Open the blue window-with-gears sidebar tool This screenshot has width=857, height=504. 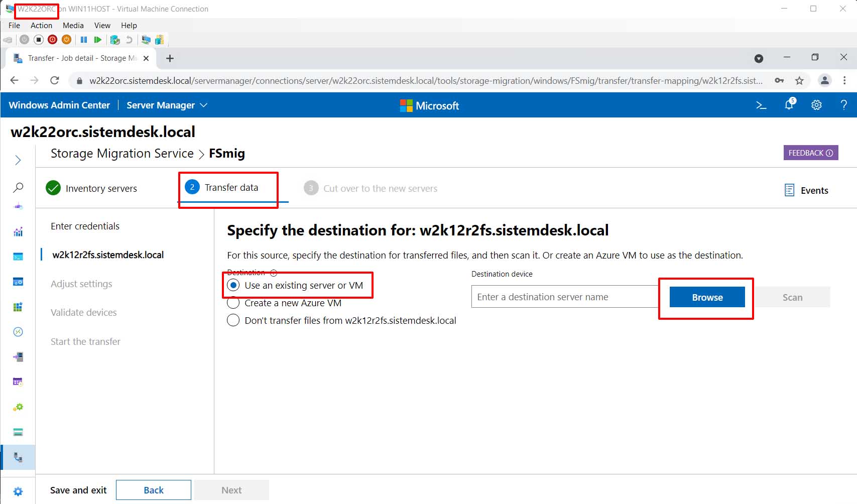(18, 282)
